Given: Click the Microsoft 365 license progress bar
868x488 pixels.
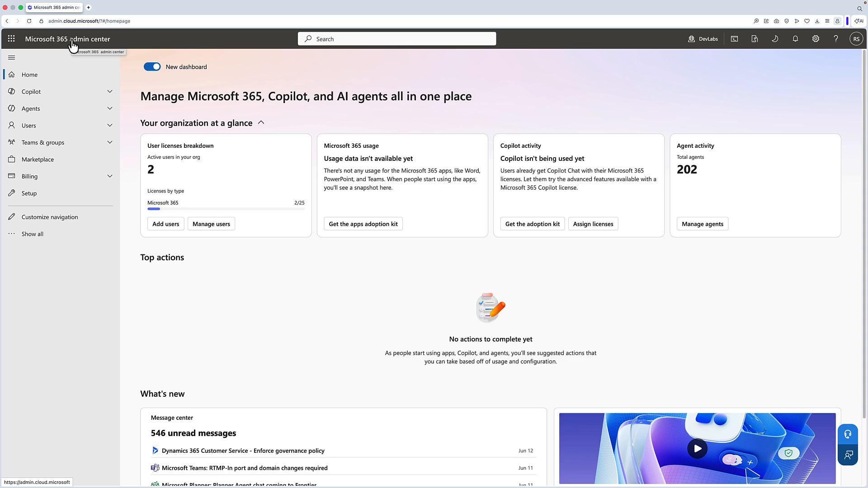Looking at the screenshot, I should click(226, 209).
